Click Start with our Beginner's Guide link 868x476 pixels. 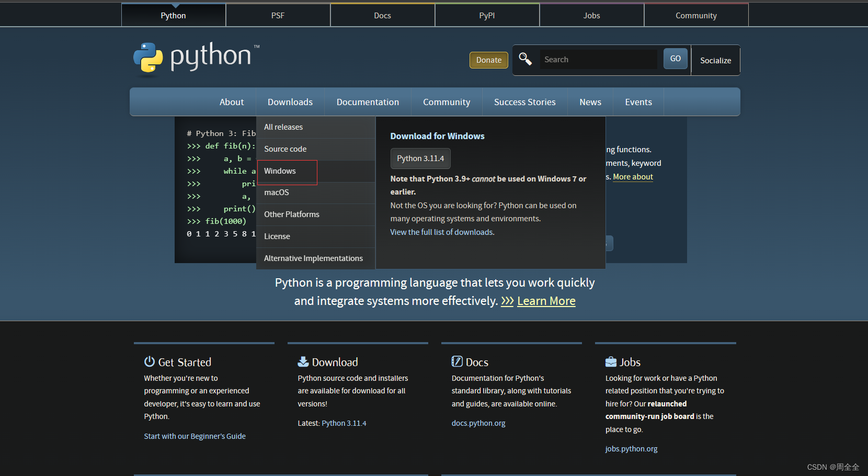click(x=195, y=436)
